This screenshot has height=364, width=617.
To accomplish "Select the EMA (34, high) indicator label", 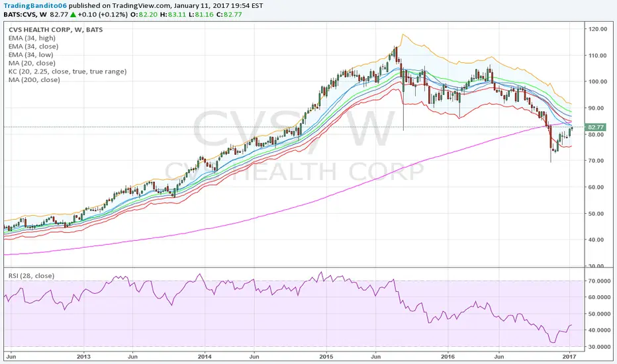I will pos(32,38).
